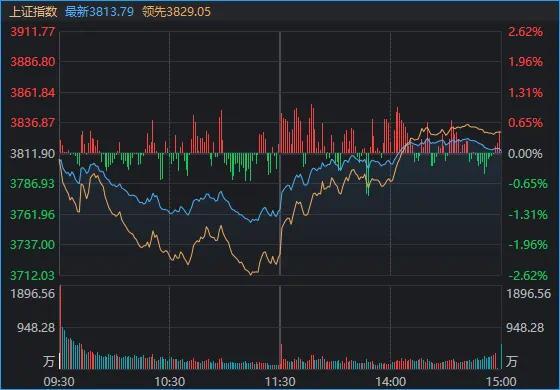Click the 11:30 time axis marker
The width and height of the screenshot is (560, 390).
coord(280,382)
